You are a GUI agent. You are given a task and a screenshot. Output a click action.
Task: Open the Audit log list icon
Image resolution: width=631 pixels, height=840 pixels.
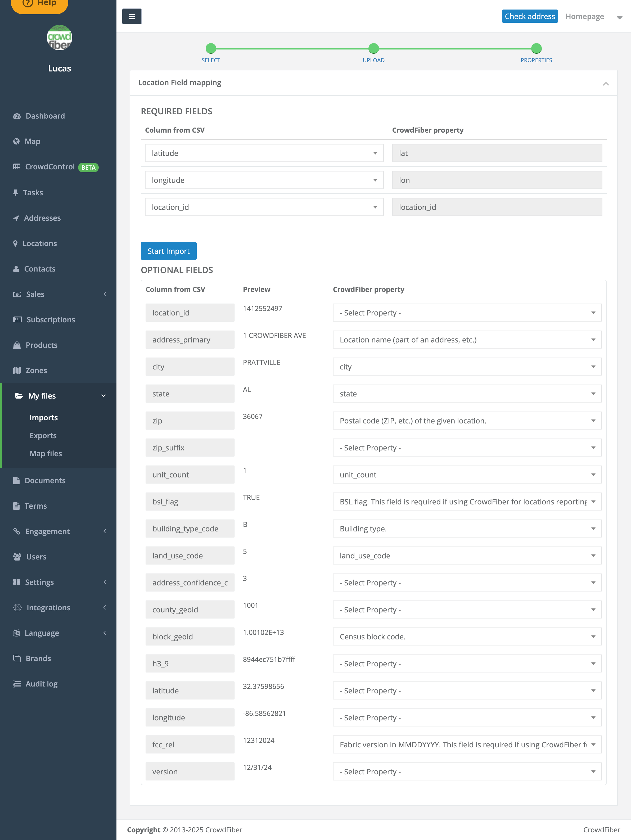click(x=17, y=684)
